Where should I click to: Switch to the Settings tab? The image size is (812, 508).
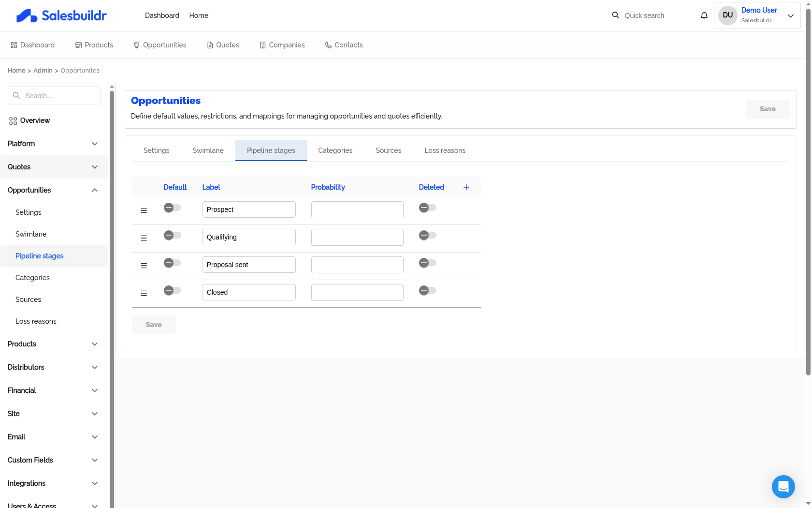(157, 150)
